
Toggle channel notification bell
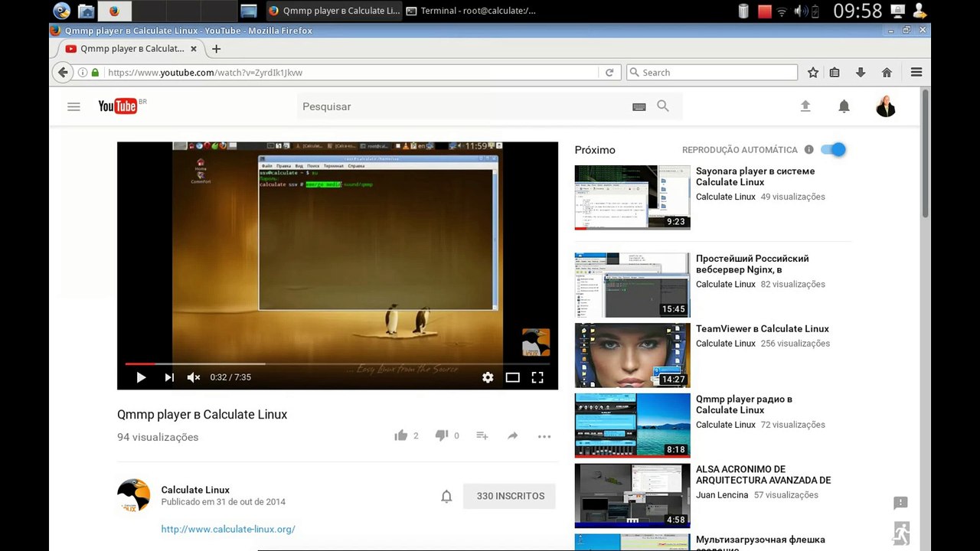click(x=446, y=496)
